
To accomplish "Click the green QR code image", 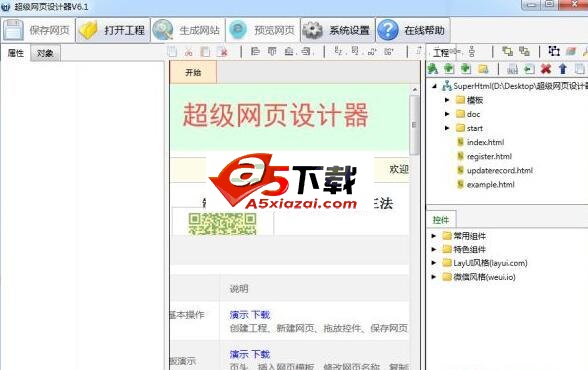I will point(222,224).
